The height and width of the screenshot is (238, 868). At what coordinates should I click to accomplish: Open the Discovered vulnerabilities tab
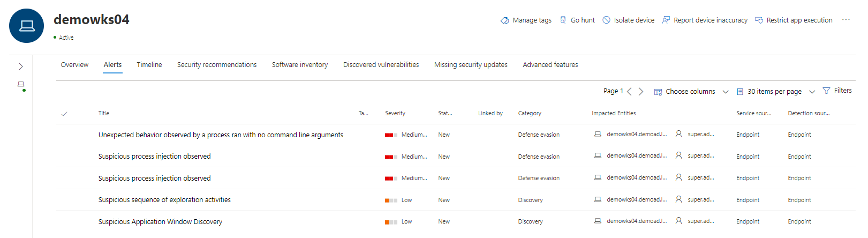pyautogui.click(x=381, y=65)
